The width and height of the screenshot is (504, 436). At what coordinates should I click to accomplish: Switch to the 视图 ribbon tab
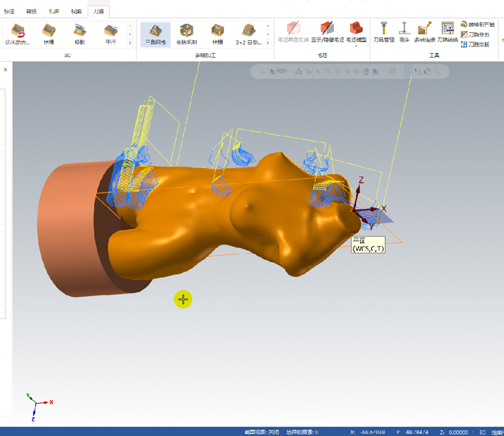click(x=76, y=11)
